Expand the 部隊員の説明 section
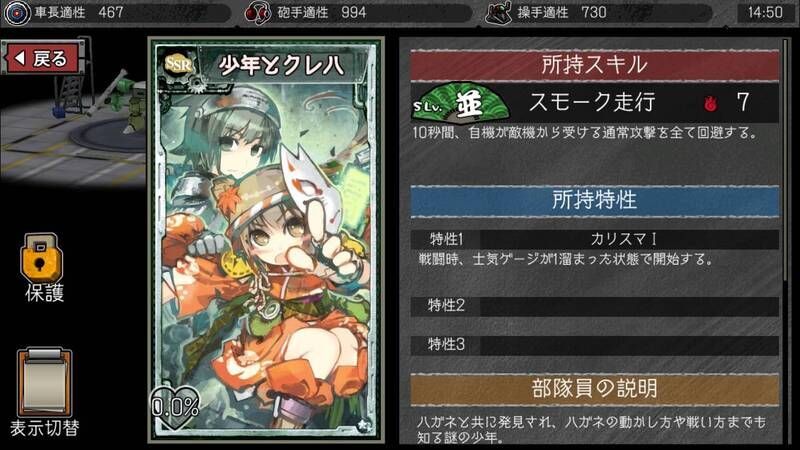This screenshot has height=450, width=800. (x=594, y=389)
